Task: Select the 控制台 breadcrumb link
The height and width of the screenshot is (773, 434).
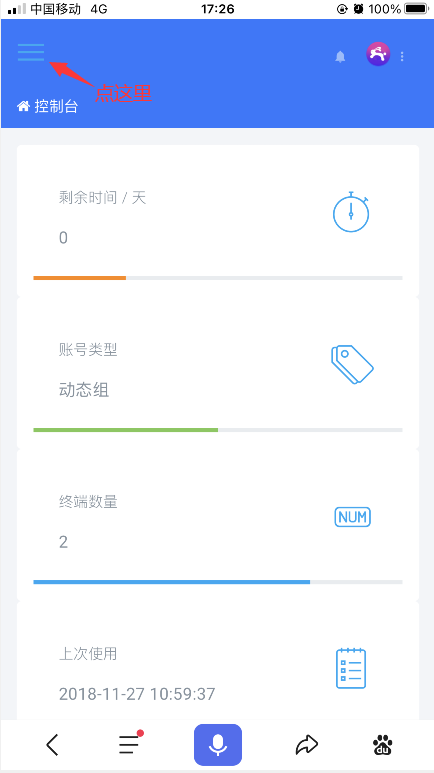Action: point(56,106)
